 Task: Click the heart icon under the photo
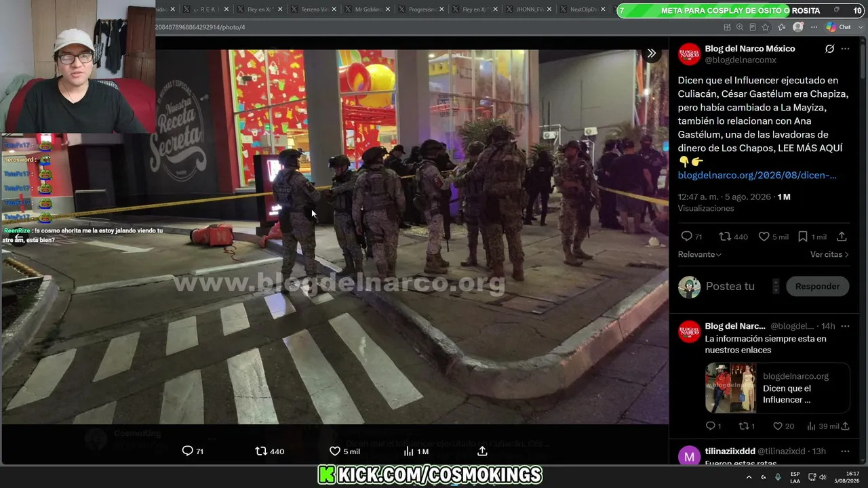click(334, 451)
